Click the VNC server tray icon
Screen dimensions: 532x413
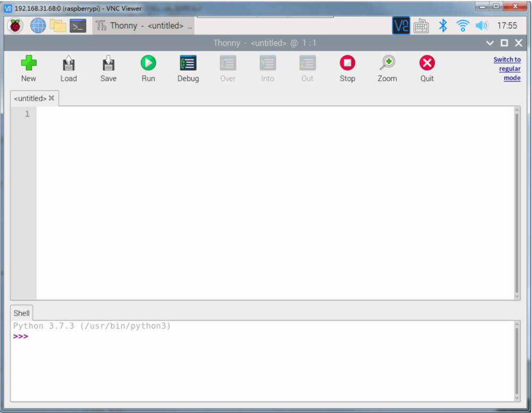tap(401, 26)
